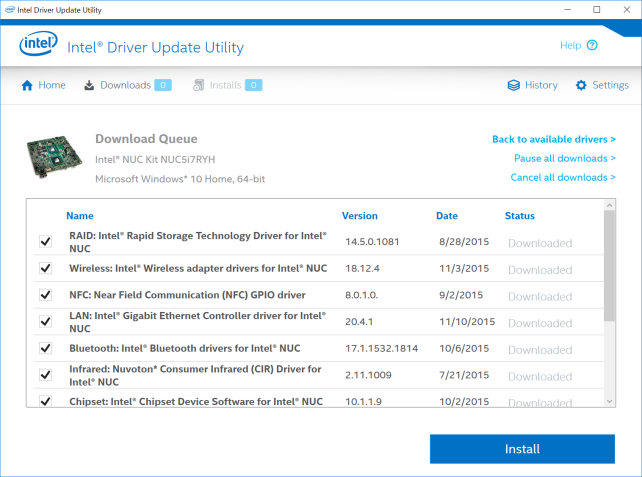
Task: Click version 10.1.1.9 cell
Action: point(363,401)
